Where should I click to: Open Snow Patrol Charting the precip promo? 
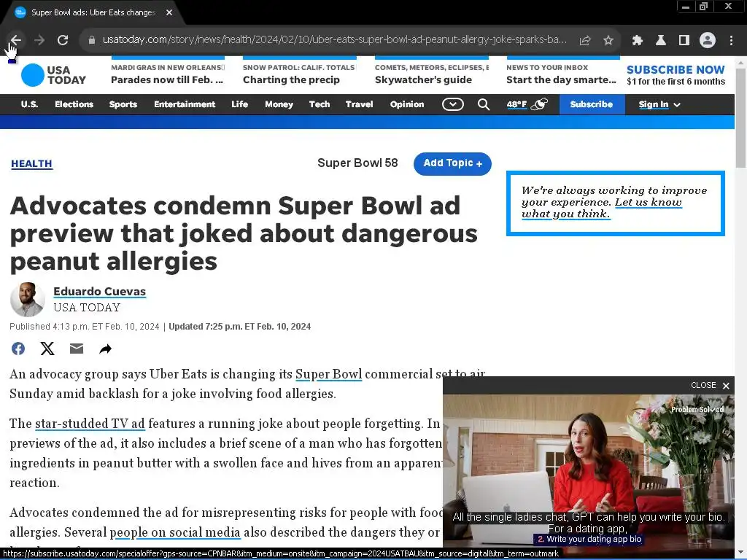(x=299, y=74)
